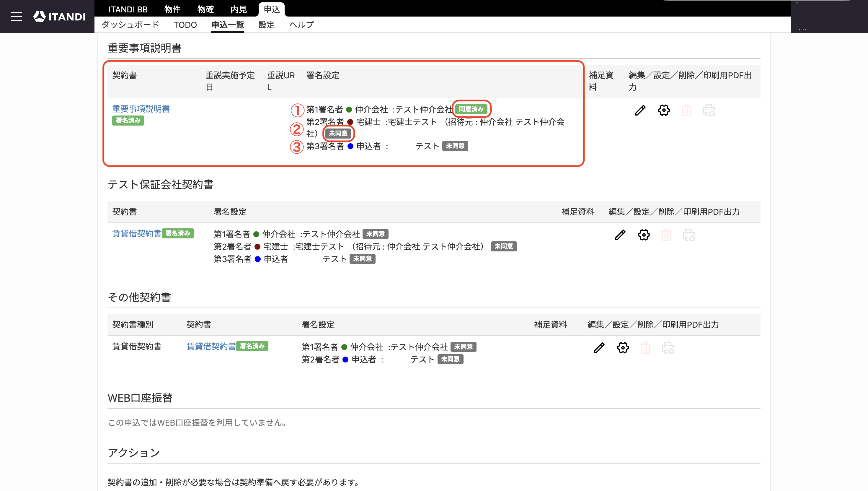Open the 物件 tab
Screen dimensions: 868x491
(x=172, y=9)
